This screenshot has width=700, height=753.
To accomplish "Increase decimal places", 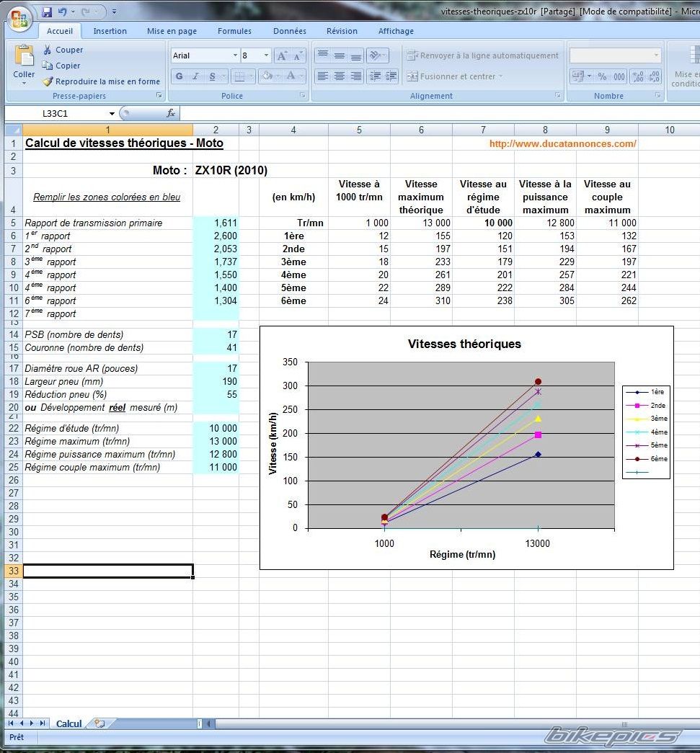I will [638, 76].
